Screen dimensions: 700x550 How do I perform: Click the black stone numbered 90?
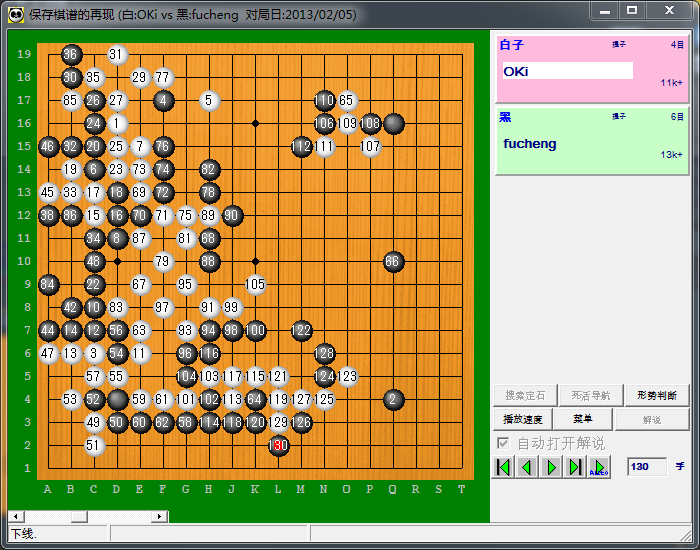pyautogui.click(x=232, y=216)
